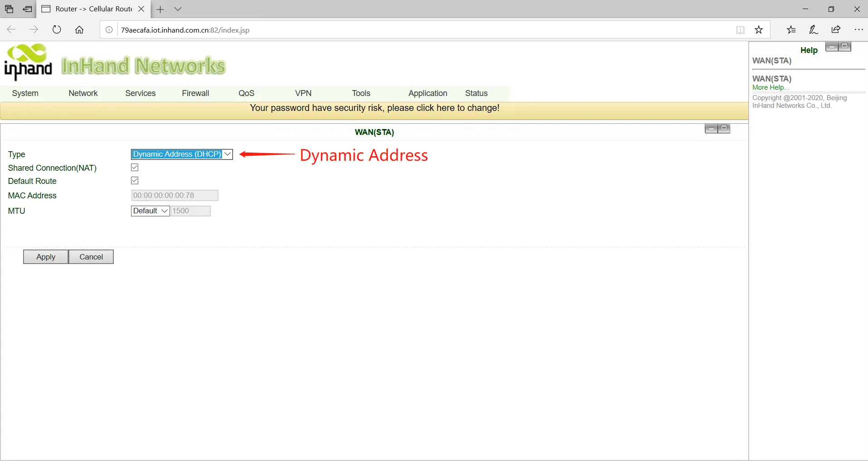Add page to favorites star icon
Viewport: 868px width, 461px height.
[759, 30]
